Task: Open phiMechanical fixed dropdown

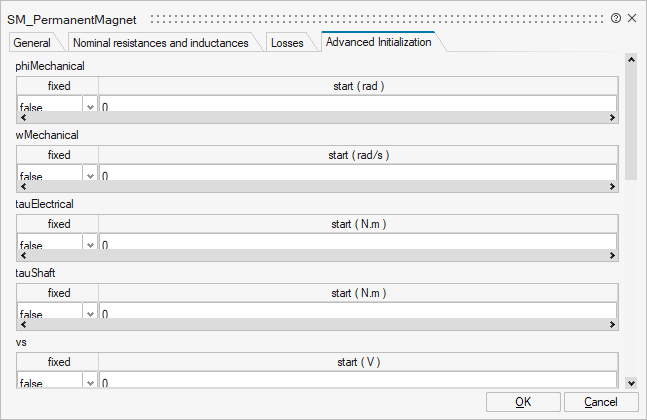Action: 90,106
